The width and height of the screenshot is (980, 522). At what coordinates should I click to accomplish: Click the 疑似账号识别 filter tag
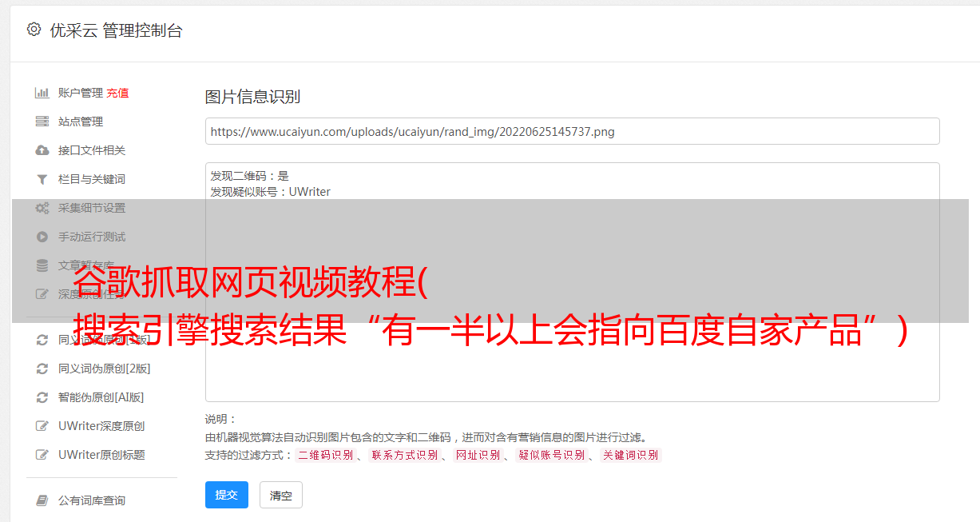tap(551, 455)
